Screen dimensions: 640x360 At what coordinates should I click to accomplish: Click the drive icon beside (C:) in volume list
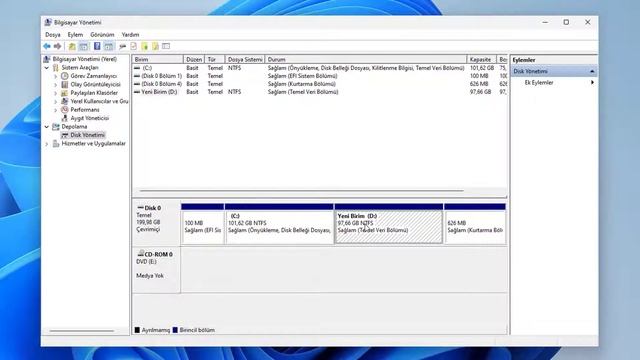137,68
